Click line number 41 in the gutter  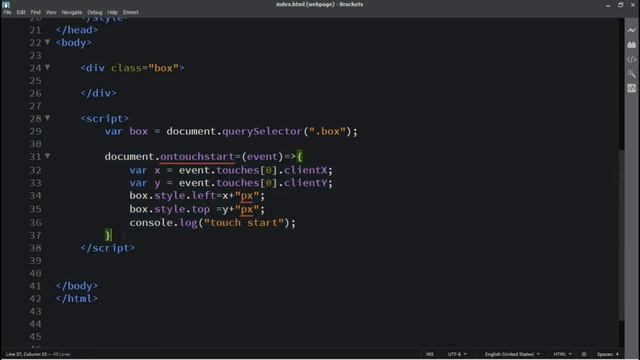35,286
